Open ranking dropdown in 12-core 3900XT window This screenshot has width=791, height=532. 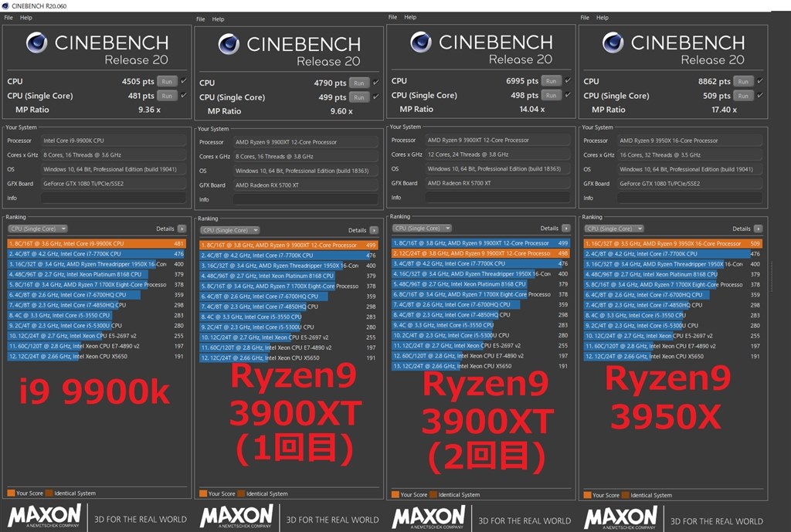click(x=423, y=229)
